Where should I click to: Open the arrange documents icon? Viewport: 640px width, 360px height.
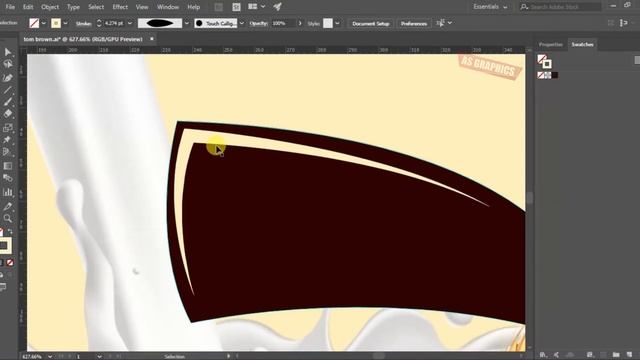click(x=253, y=7)
